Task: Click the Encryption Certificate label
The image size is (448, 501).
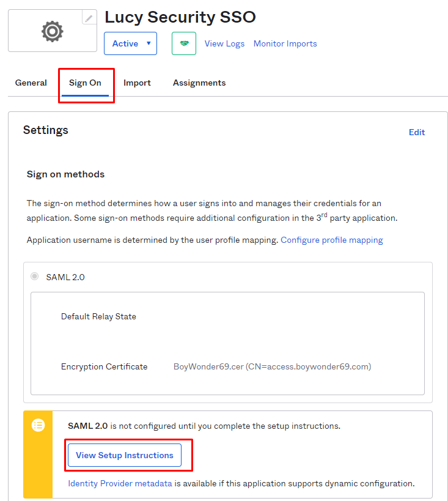Action: (x=105, y=366)
